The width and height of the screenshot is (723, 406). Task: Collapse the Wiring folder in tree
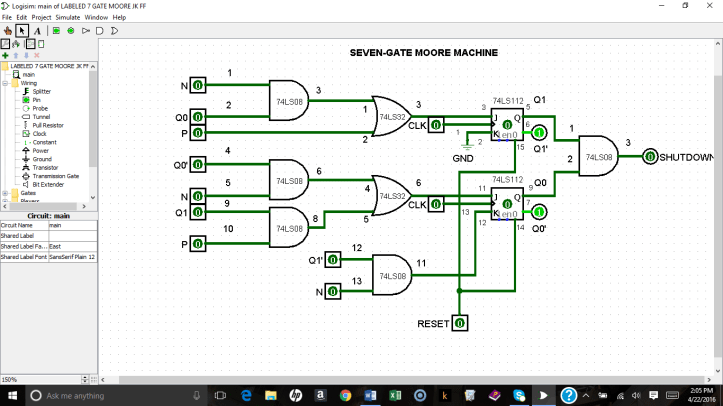[7, 83]
